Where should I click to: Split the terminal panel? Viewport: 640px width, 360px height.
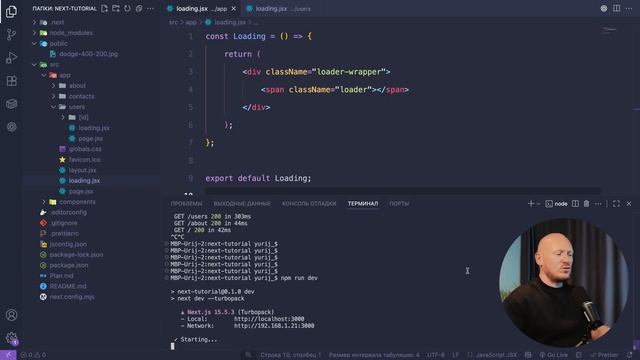click(x=575, y=203)
